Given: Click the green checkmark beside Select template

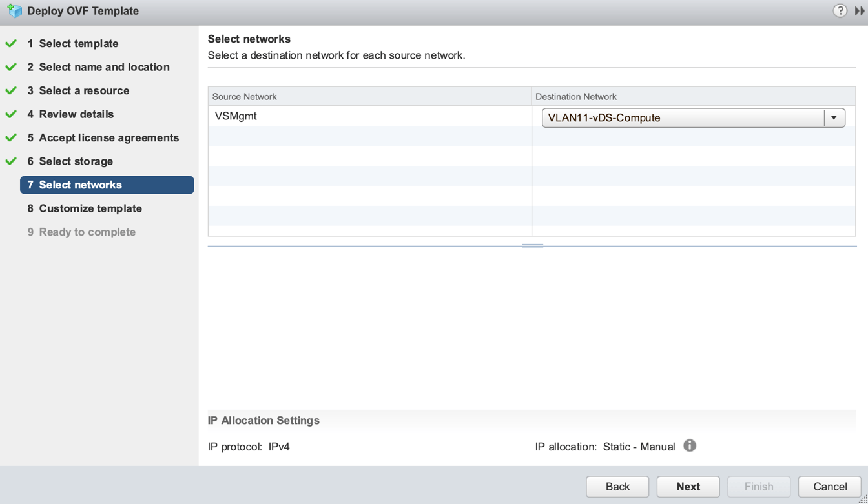Looking at the screenshot, I should pyautogui.click(x=11, y=43).
